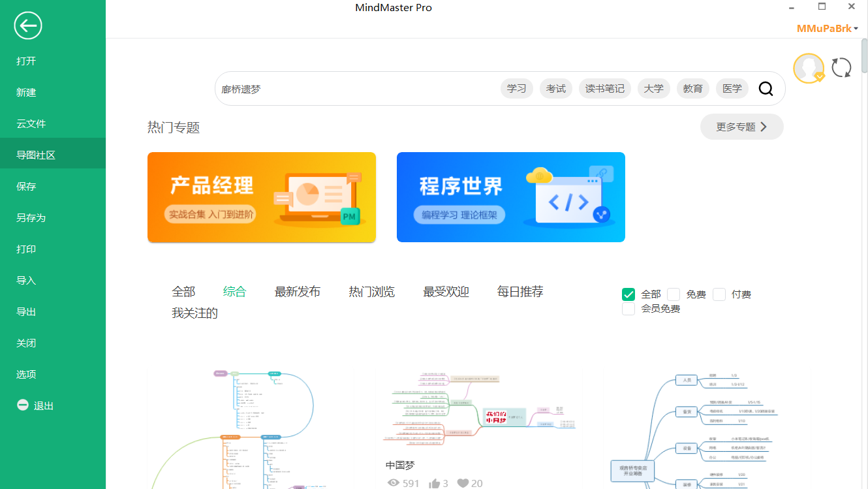Viewport: 868px width, 489px height.
Task: Check the 全部 filter checkbox
Action: click(x=628, y=294)
